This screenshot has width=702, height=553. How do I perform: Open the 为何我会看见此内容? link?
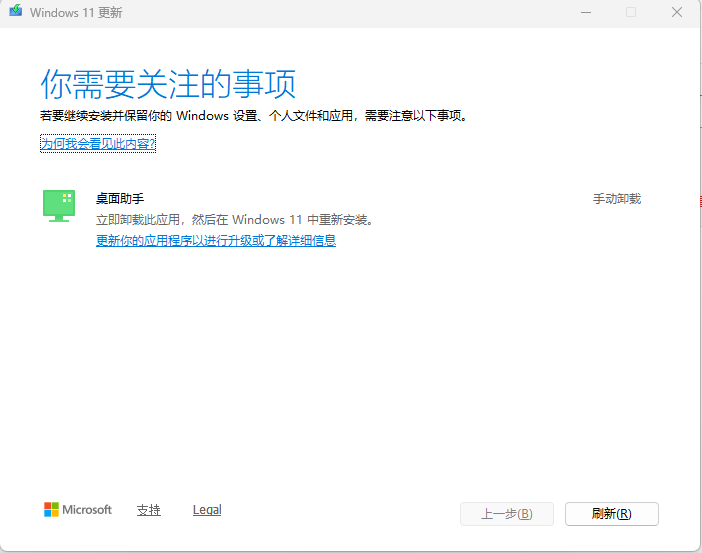[x=98, y=144]
